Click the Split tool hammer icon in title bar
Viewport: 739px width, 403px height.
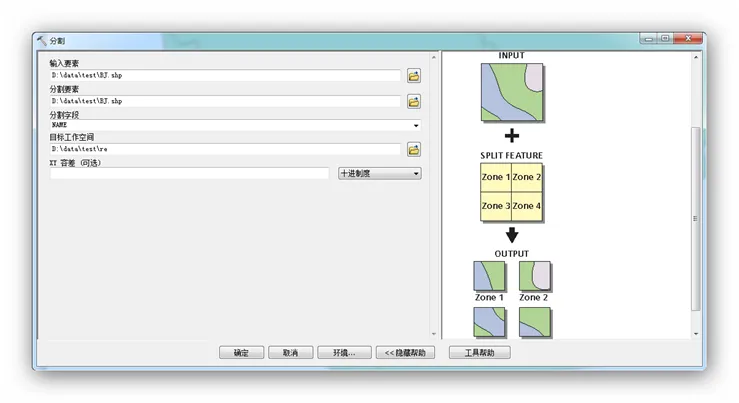point(42,41)
